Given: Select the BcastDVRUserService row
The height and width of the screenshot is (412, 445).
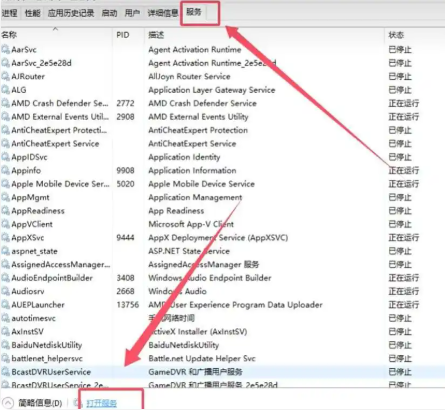Looking at the screenshot, I should [222, 372].
